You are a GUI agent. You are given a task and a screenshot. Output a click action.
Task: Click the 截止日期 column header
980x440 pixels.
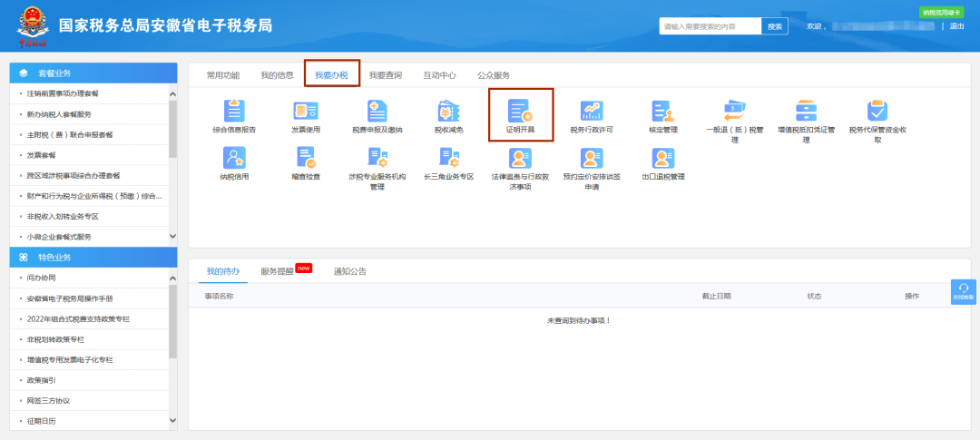(x=716, y=296)
